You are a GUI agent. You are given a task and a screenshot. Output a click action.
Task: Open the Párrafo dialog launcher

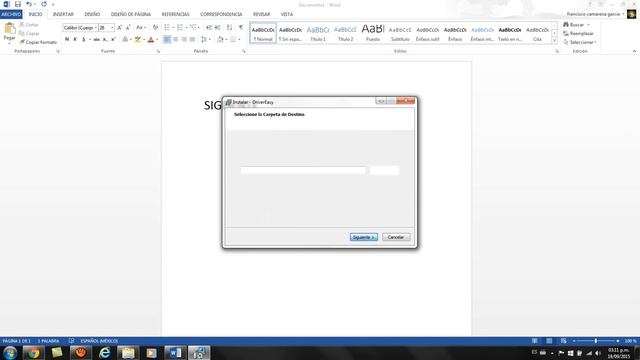(244, 51)
